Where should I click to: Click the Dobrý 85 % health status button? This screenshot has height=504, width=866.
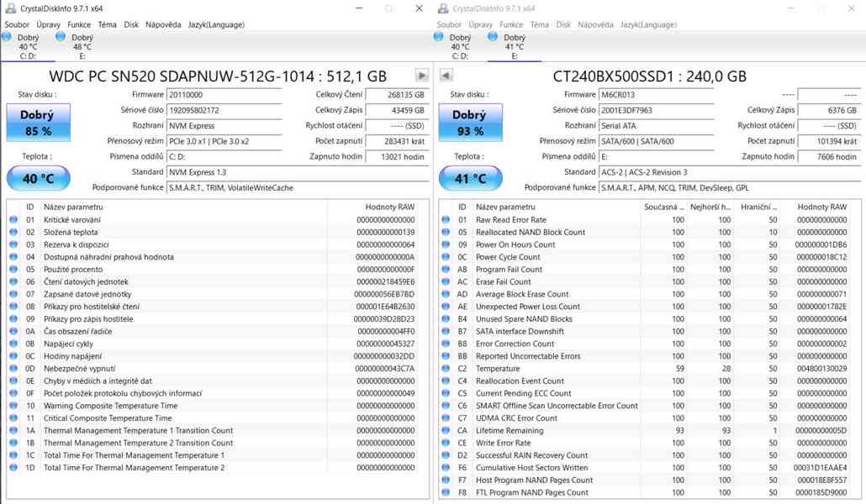tap(38, 123)
